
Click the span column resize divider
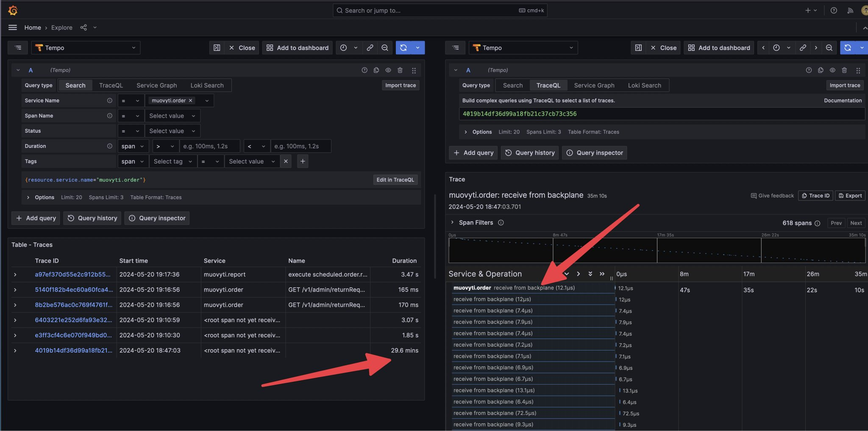[x=612, y=278]
